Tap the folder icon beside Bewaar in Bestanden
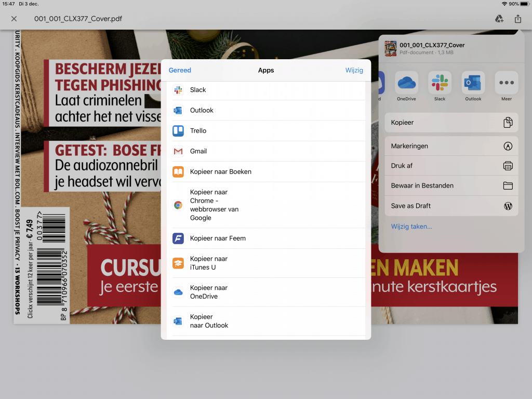Image resolution: width=532 pixels, height=399 pixels. 508,185
